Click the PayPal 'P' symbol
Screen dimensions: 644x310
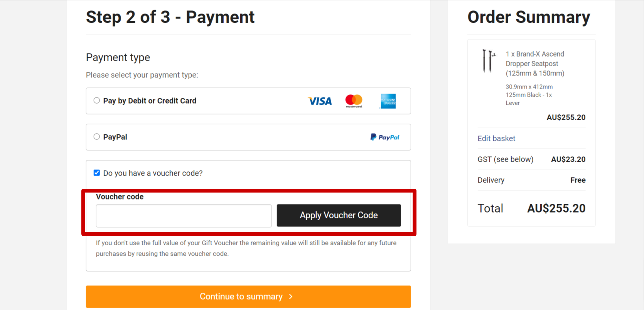tap(373, 137)
